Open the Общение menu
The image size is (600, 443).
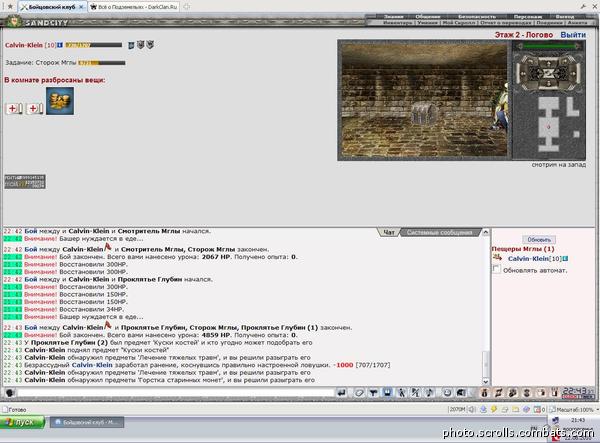(x=427, y=16)
